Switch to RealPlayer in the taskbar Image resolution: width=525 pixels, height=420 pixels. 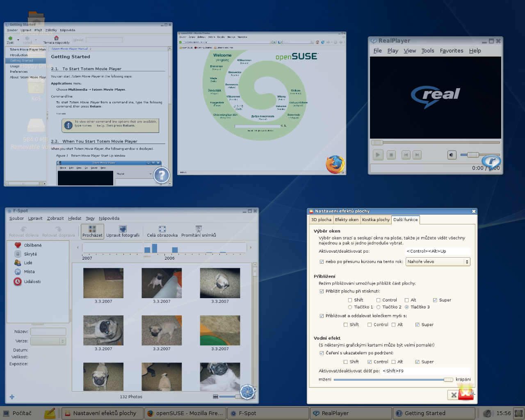pyautogui.click(x=351, y=413)
